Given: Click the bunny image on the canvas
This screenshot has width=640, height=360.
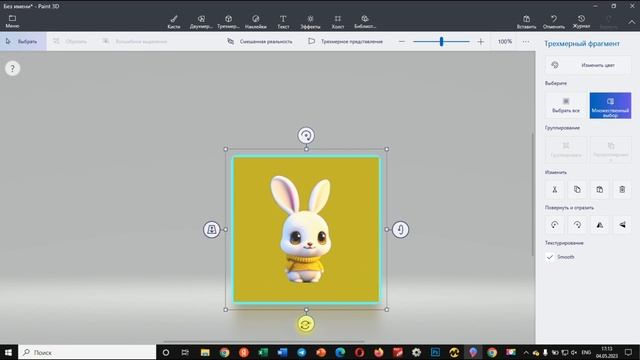Looking at the screenshot, I should [x=302, y=229].
